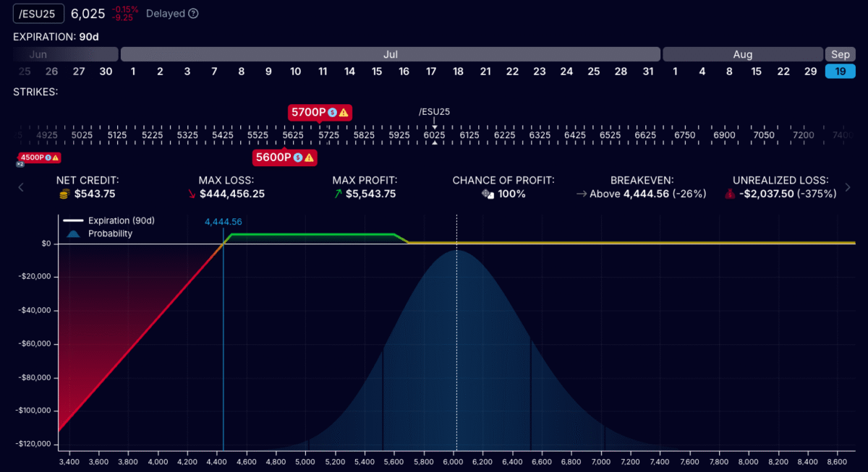868x472 pixels.
Task: Select the Sep 19 expiration date
Action: pyautogui.click(x=840, y=72)
